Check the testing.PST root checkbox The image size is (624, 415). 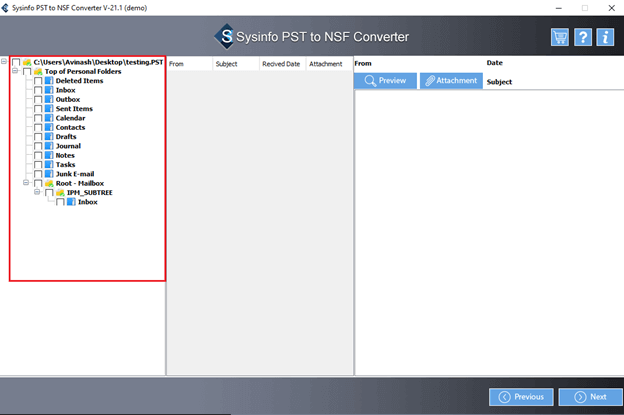(x=16, y=62)
